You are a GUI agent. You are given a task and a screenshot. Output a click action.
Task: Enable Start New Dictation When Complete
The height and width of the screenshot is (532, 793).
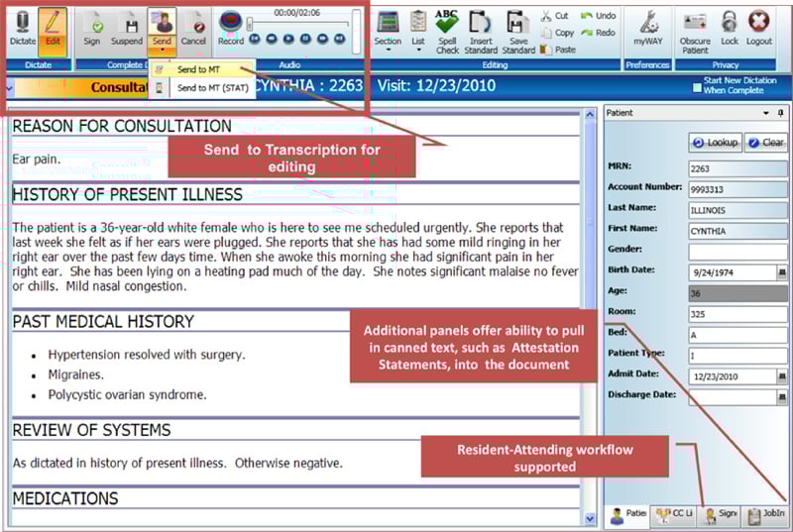pyautogui.click(x=697, y=87)
